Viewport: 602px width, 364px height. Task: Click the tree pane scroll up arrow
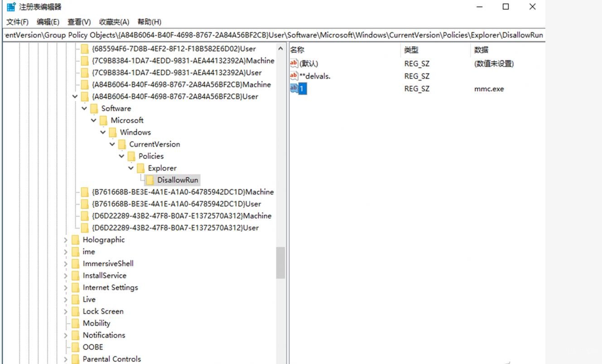pyautogui.click(x=281, y=49)
